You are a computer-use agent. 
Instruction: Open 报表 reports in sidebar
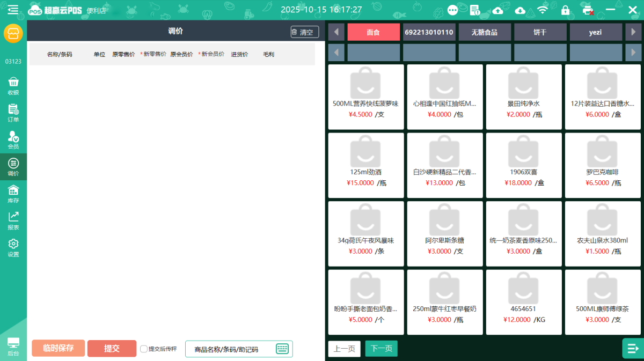pyautogui.click(x=13, y=220)
